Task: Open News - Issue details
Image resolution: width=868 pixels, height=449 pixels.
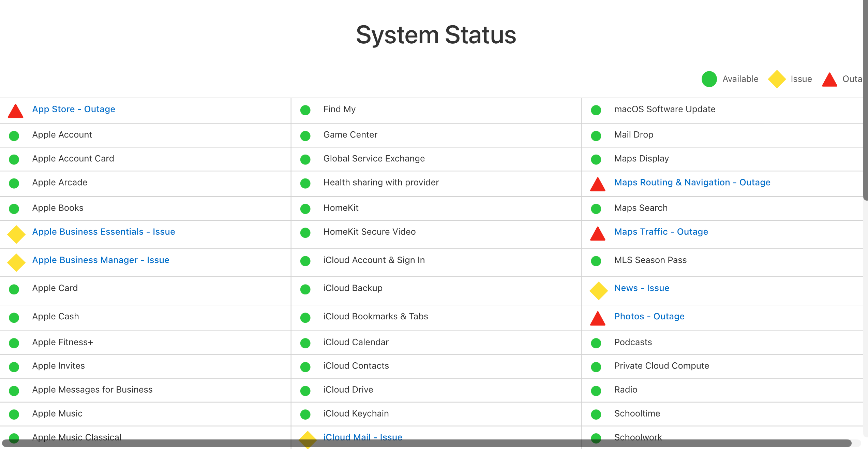Action: click(642, 288)
